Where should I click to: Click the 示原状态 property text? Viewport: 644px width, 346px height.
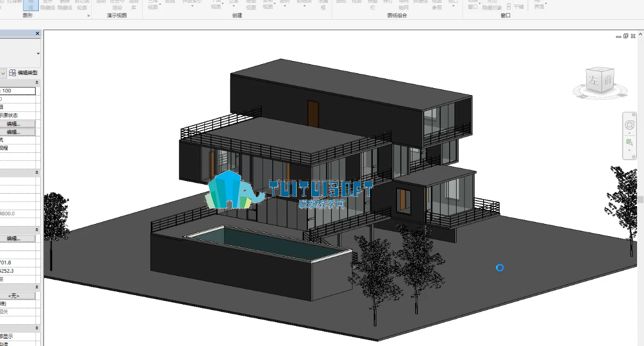(9, 115)
